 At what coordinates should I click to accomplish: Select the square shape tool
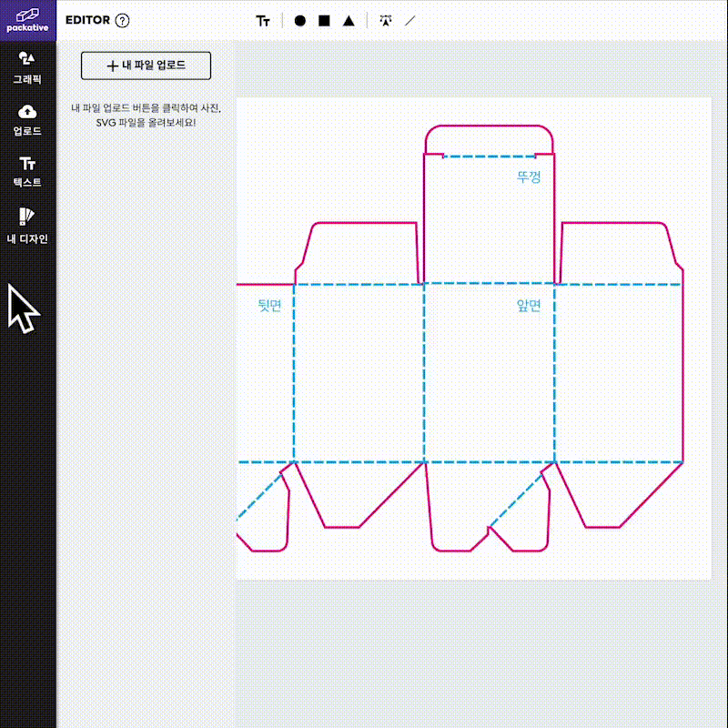click(x=324, y=21)
